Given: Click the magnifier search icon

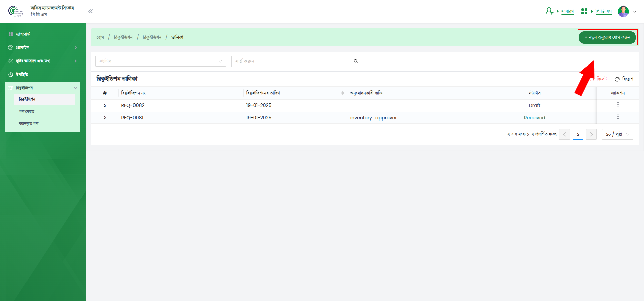Looking at the screenshot, I should point(356,61).
